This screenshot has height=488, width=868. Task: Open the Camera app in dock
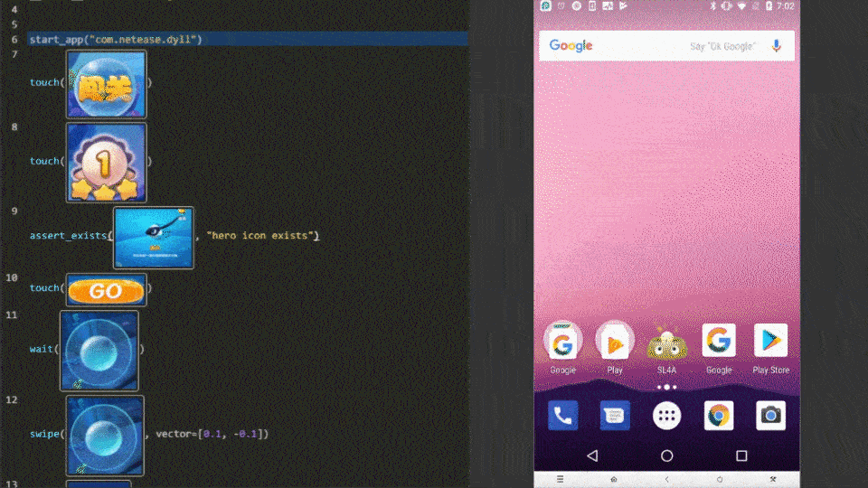pyautogui.click(x=770, y=416)
